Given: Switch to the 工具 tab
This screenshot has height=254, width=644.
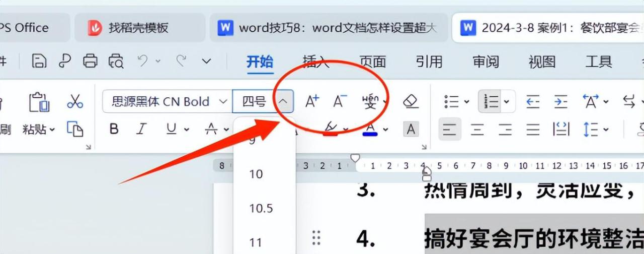Looking at the screenshot, I should point(599,61).
